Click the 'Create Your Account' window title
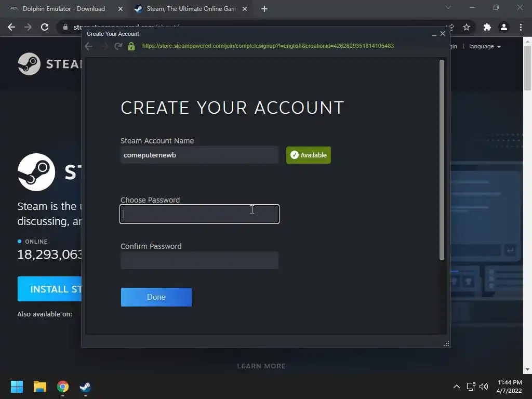The width and height of the screenshot is (532, 399). click(x=113, y=34)
